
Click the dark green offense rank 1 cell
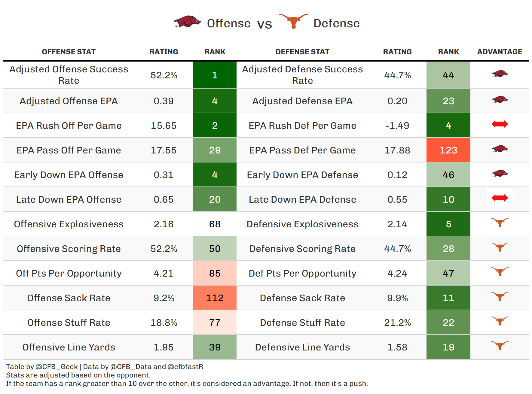click(215, 75)
